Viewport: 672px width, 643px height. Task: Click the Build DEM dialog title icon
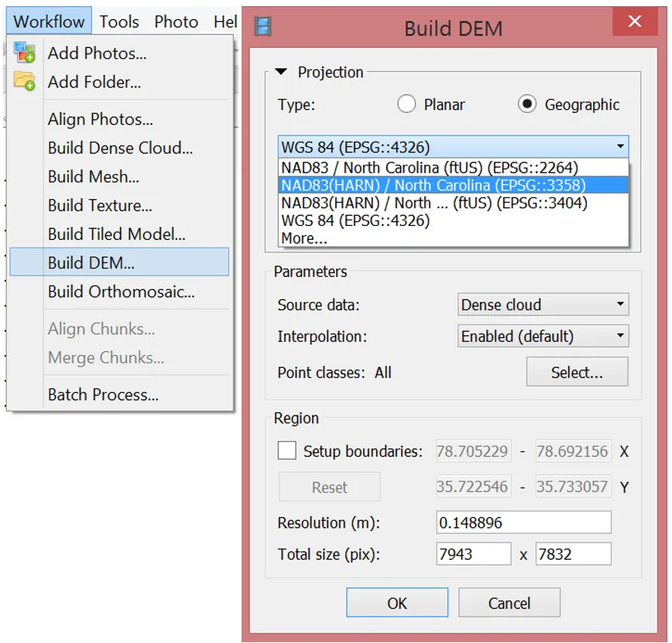pos(264,28)
